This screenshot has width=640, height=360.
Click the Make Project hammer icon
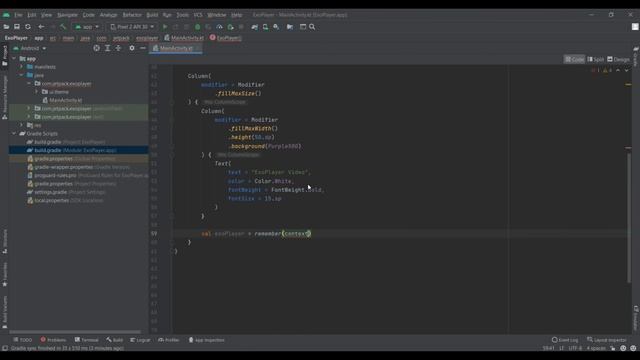(63, 27)
